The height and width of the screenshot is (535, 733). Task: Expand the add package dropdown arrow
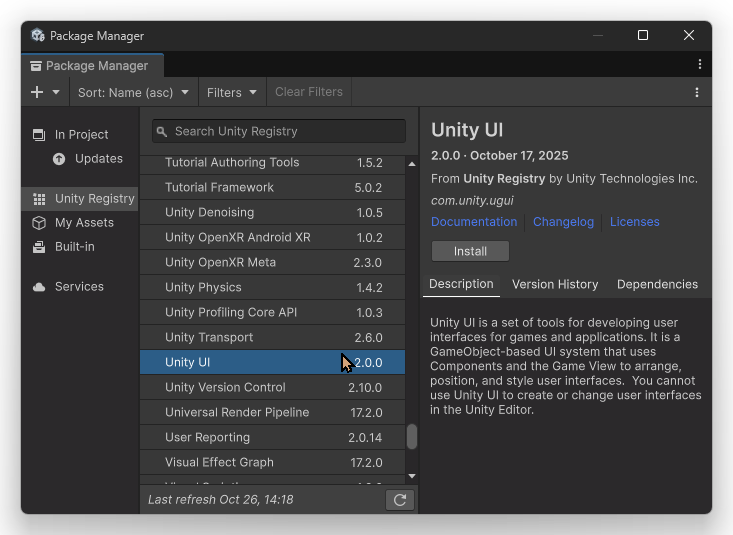[x=56, y=92]
